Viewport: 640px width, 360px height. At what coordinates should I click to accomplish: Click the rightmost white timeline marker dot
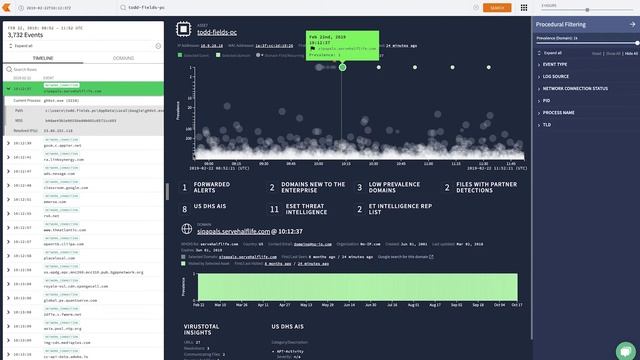489,67
